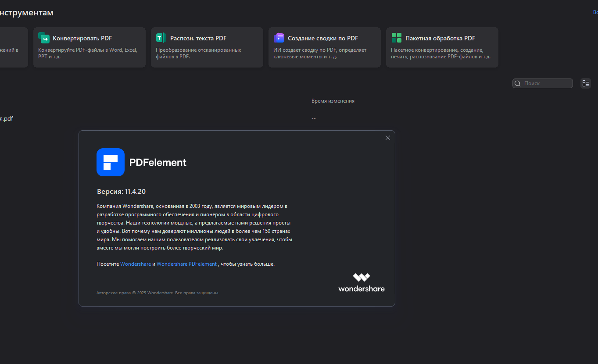Click the AI PDF summary creation icon
Viewport: 598px width, 364px height.
[x=279, y=38]
